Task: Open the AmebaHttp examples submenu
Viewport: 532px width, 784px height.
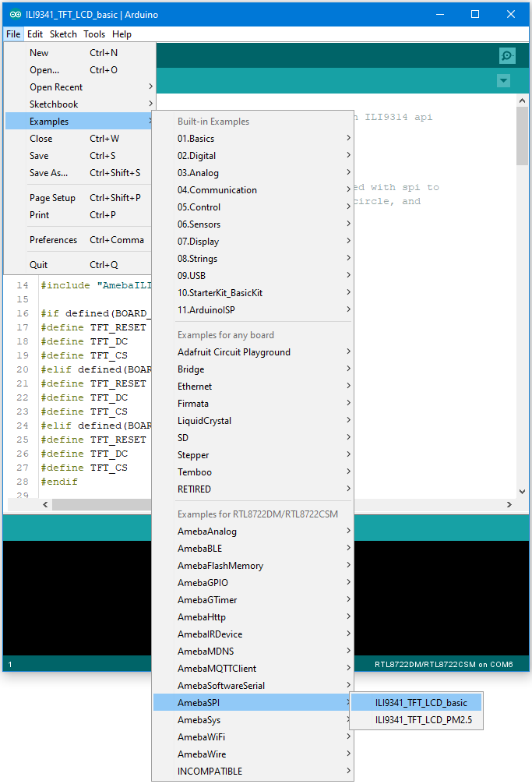Action: pos(253,616)
